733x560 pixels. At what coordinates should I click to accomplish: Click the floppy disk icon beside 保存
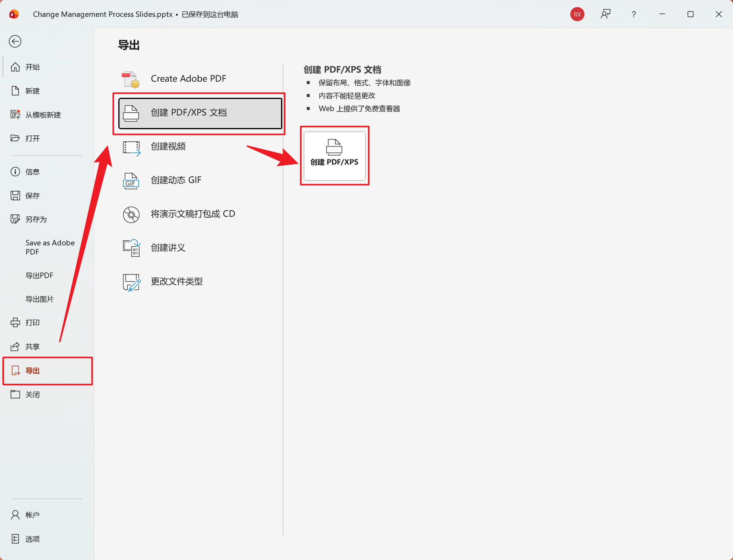pos(15,196)
